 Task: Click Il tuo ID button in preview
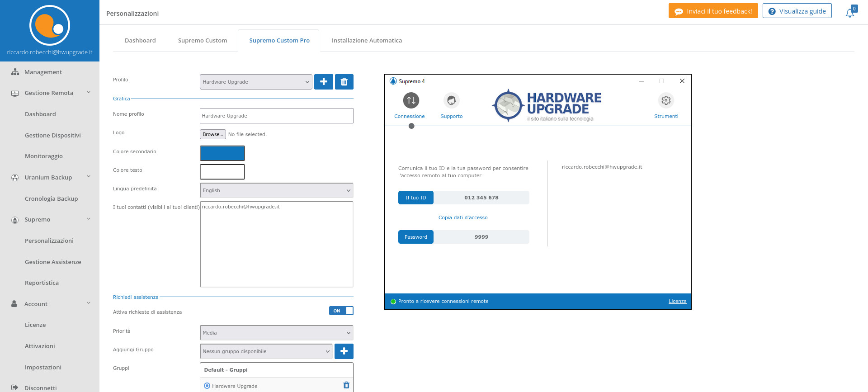pos(416,198)
